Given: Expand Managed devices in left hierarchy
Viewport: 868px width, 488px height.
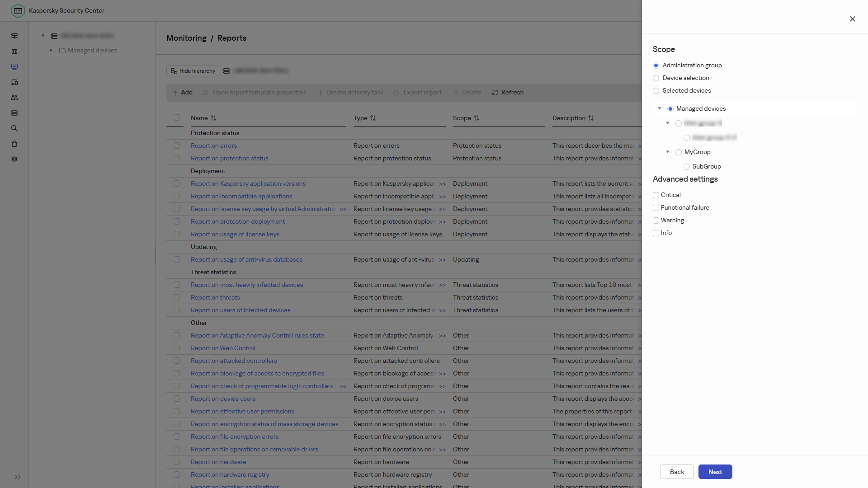Looking at the screenshot, I should pyautogui.click(x=51, y=50).
